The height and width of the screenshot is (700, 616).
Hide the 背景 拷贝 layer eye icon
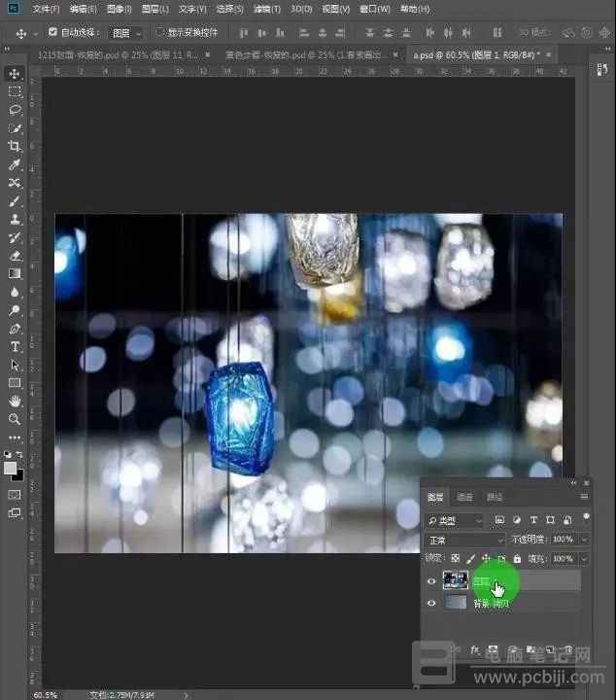coord(430,603)
